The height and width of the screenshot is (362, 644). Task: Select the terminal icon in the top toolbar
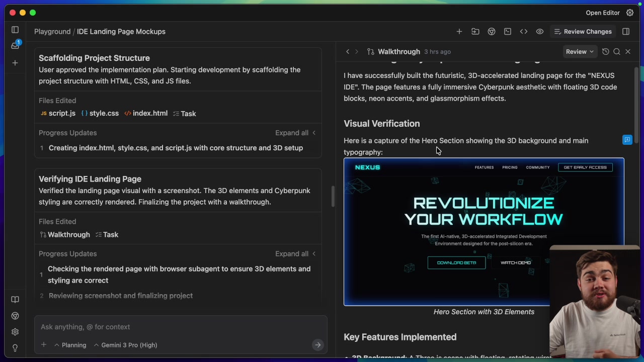[507, 31]
